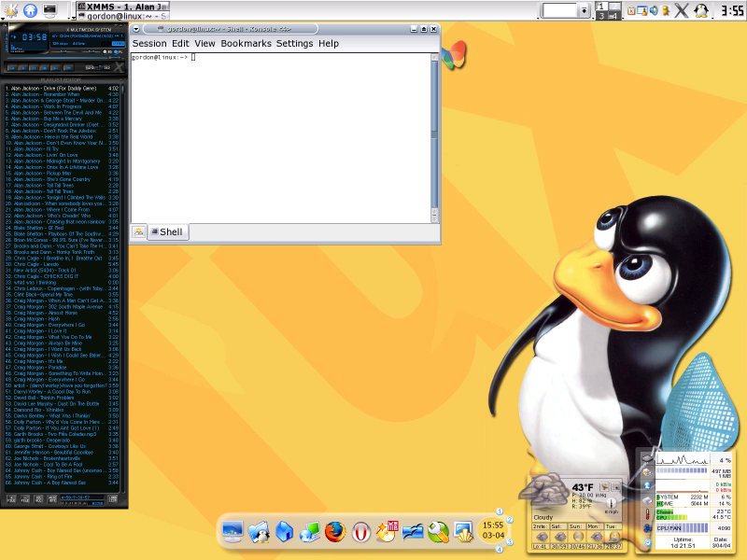Open the Konsole View menu
Screen dimensions: 747x560
(204, 43)
